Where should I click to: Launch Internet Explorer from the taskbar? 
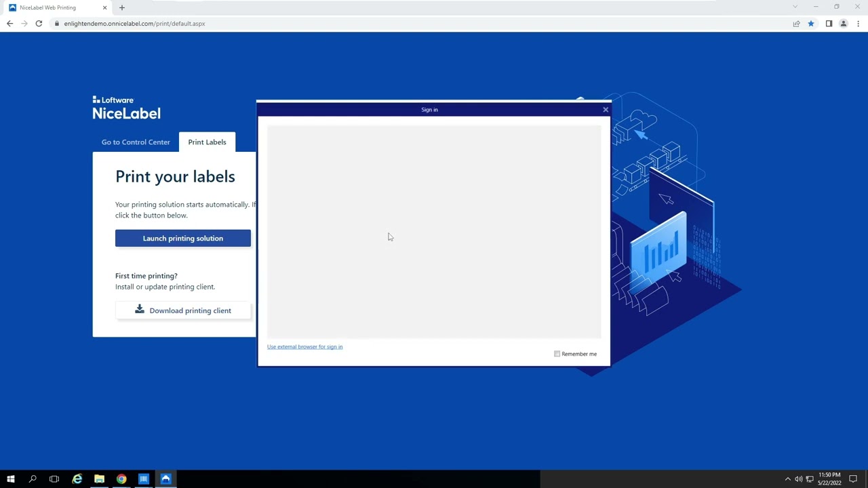point(77,479)
